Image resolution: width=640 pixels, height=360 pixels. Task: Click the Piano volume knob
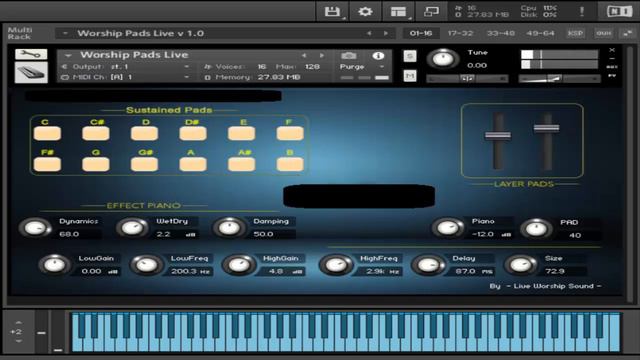[x=448, y=228]
